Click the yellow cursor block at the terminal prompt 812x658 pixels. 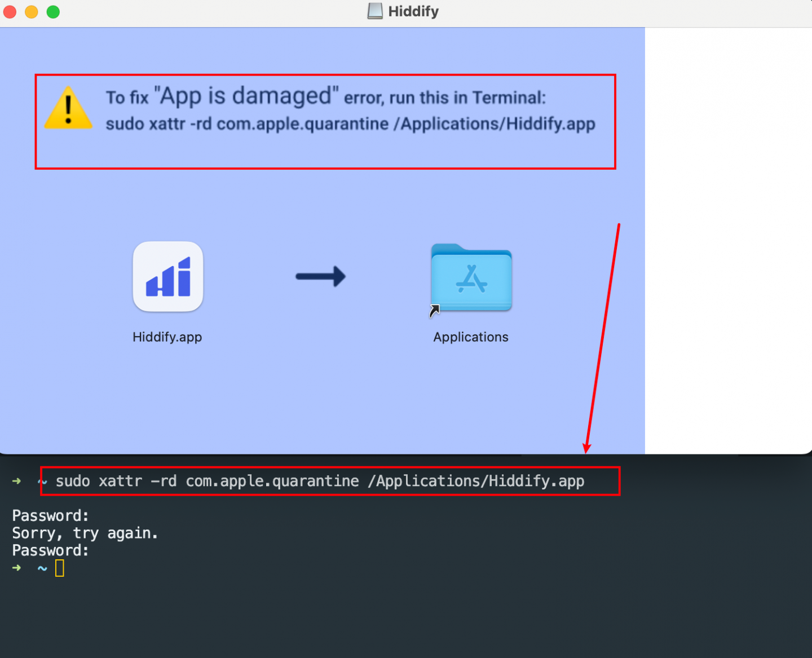tap(60, 568)
